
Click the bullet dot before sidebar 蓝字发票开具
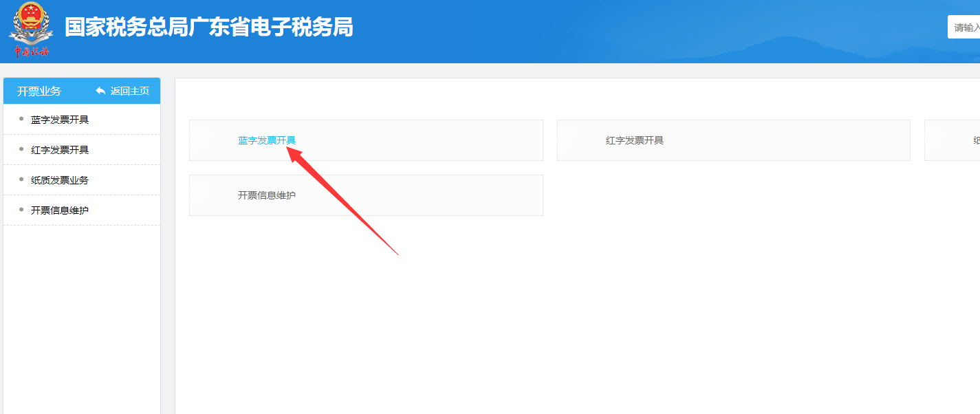point(21,119)
